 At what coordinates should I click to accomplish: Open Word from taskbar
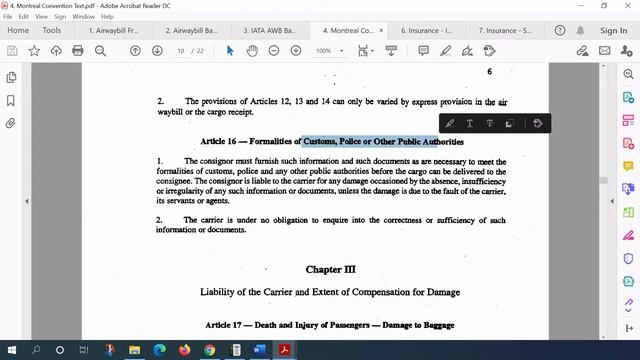click(x=260, y=350)
